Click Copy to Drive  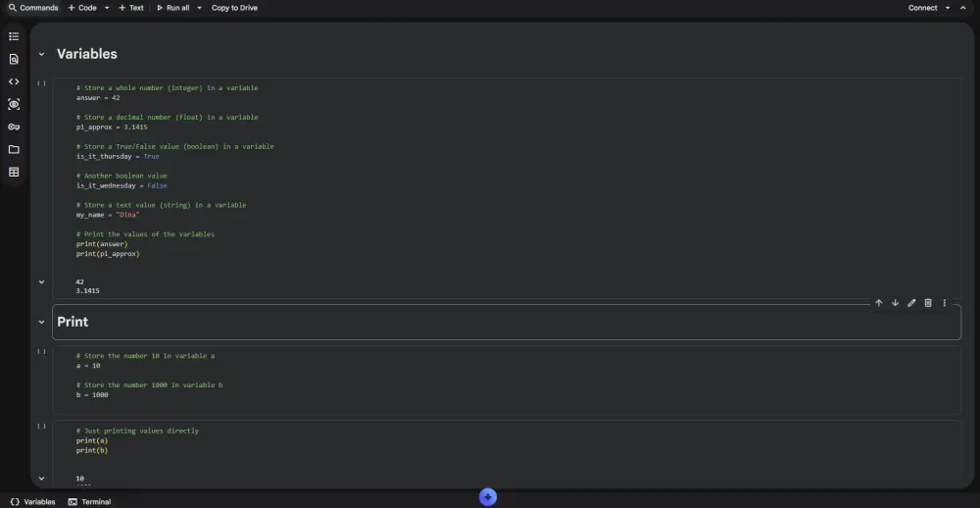click(234, 8)
